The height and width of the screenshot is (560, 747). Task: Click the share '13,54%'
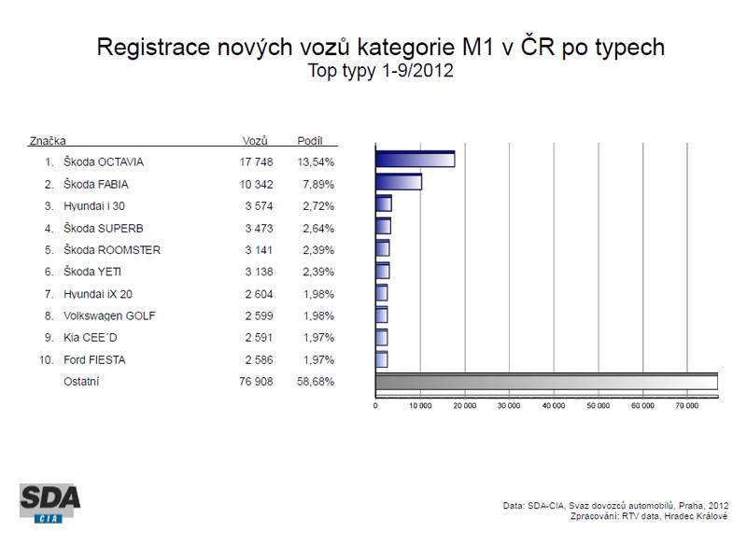tap(316, 162)
